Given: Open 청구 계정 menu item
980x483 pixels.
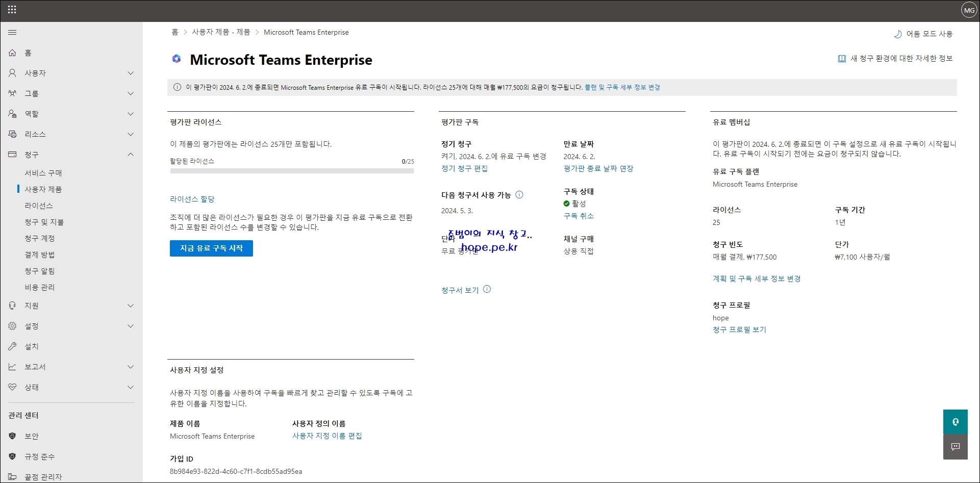Looking at the screenshot, I should pos(40,238).
